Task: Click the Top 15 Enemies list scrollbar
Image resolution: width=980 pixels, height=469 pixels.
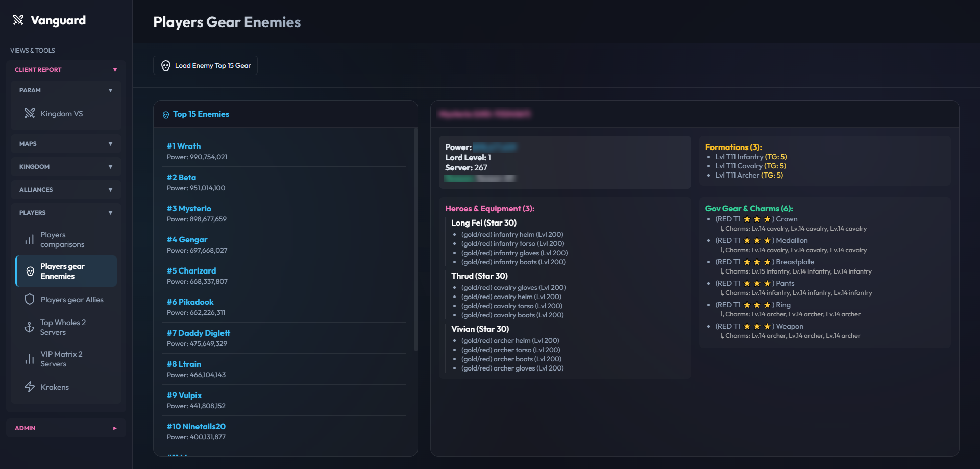Action: click(416, 240)
